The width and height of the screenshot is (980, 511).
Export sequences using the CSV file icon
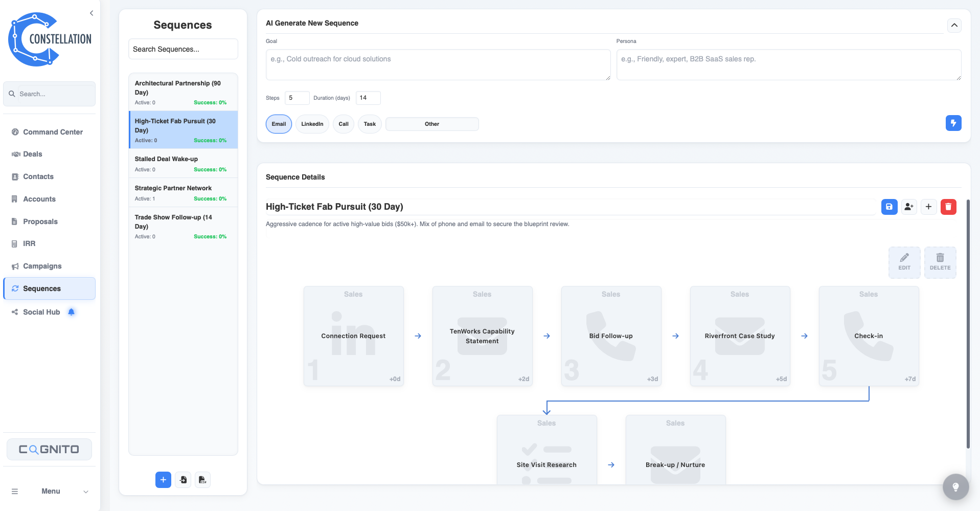point(202,479)
